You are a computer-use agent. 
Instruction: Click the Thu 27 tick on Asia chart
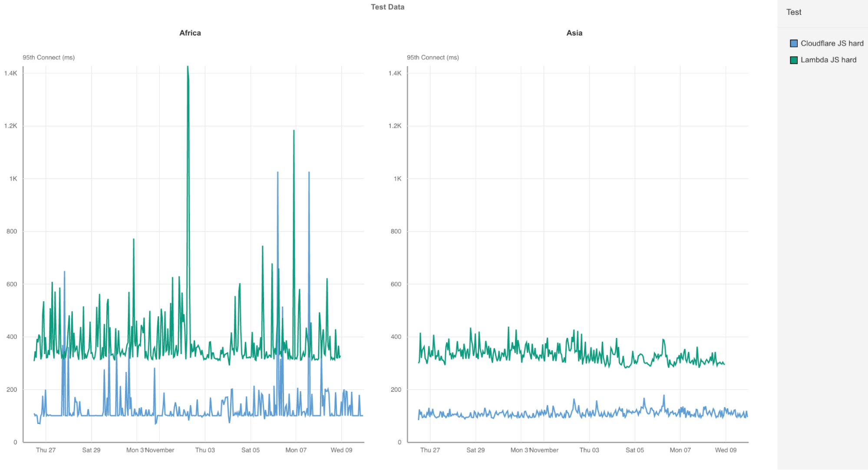430,450
